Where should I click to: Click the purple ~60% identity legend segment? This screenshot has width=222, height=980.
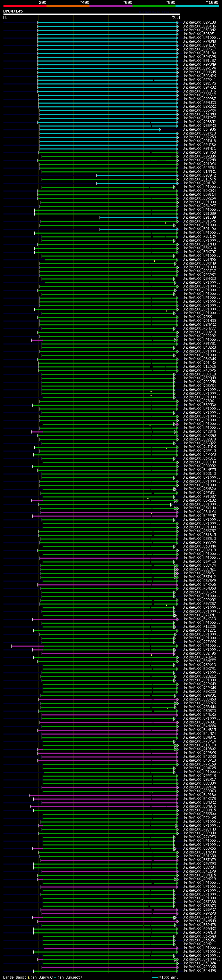(111, 6)
